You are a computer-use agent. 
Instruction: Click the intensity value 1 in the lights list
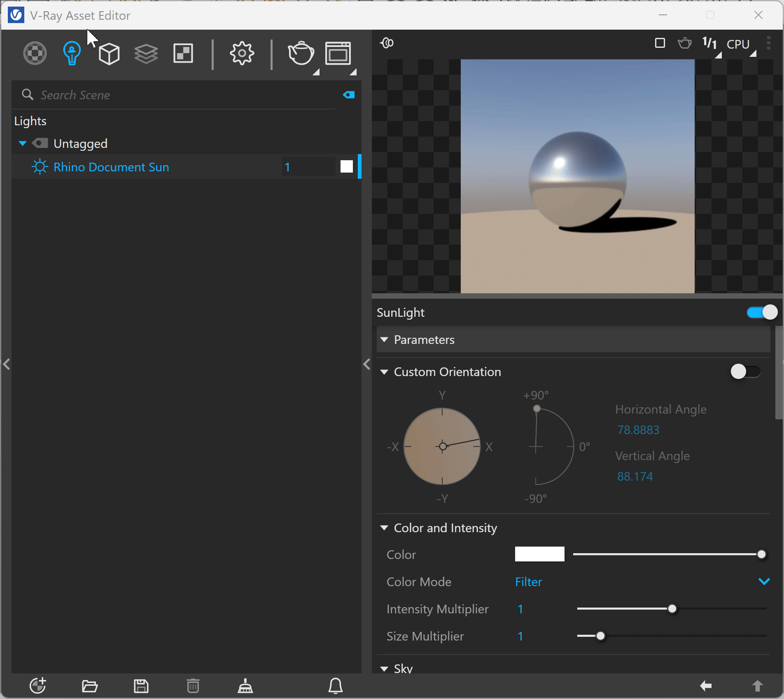point(308,167)
